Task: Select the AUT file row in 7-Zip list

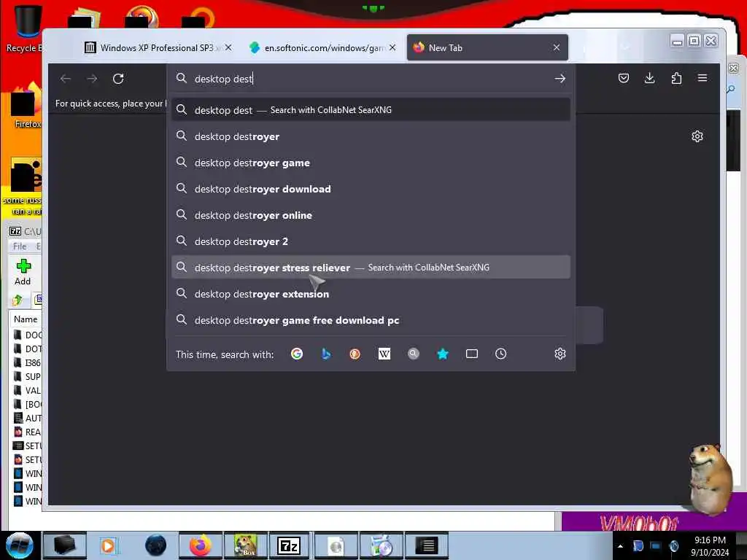Action: 28,418
